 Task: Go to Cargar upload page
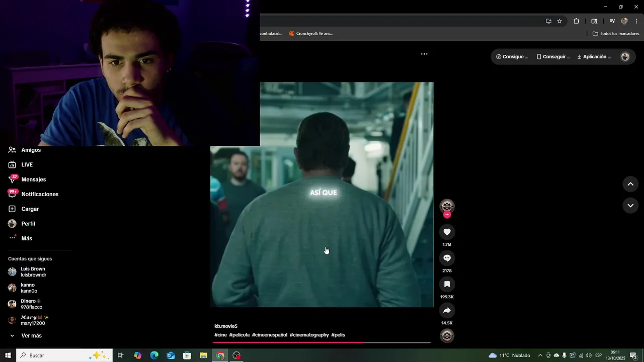(x=24, y=209)
